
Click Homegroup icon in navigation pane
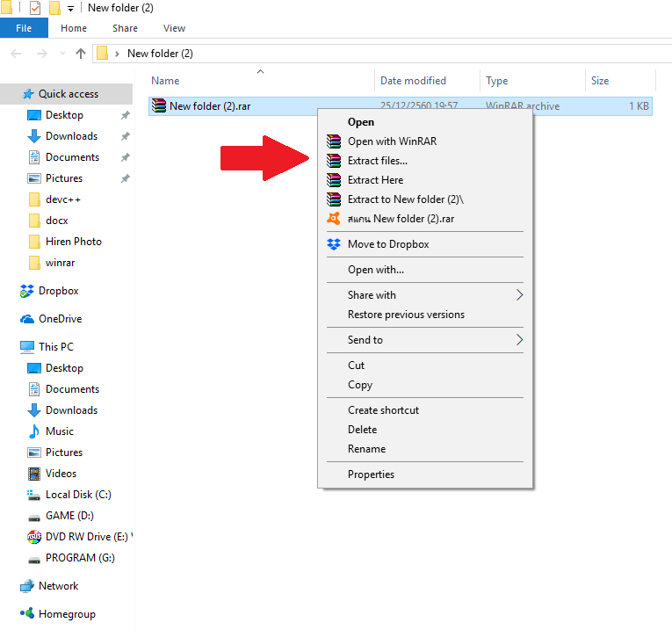(x=27, y=613)
